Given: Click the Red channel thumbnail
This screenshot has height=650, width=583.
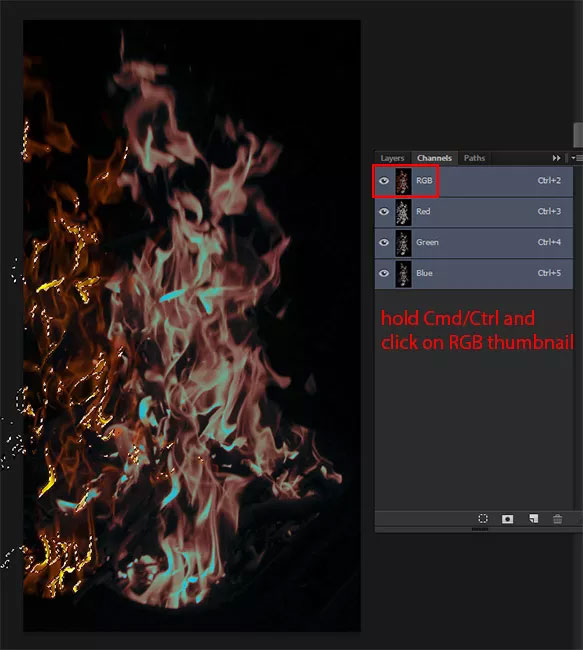Looking at the screenshot, I should [403, 212].
